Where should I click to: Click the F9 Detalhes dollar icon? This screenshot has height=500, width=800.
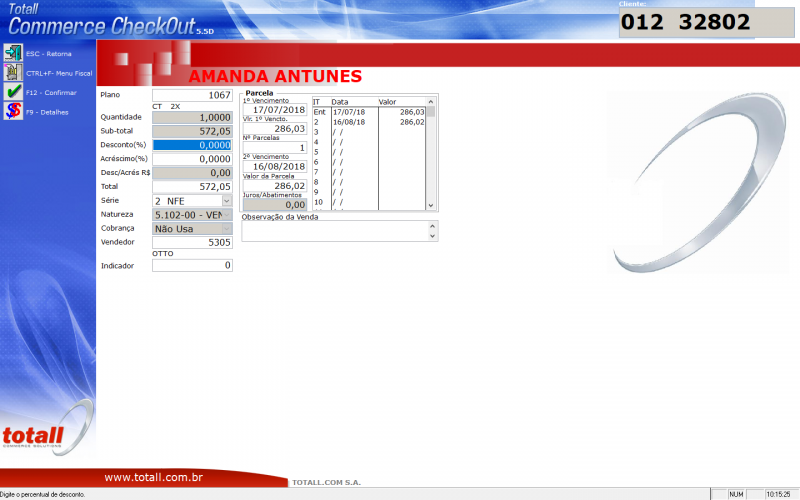[13, 111]
